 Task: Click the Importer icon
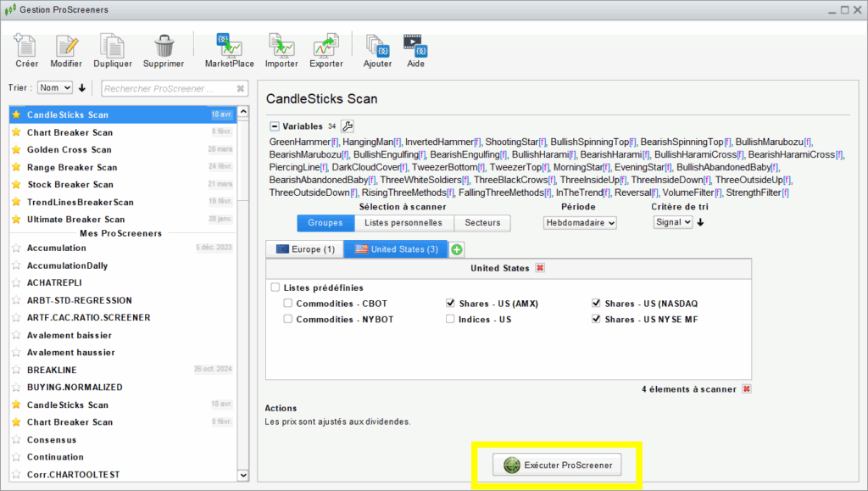click(281, 49)
